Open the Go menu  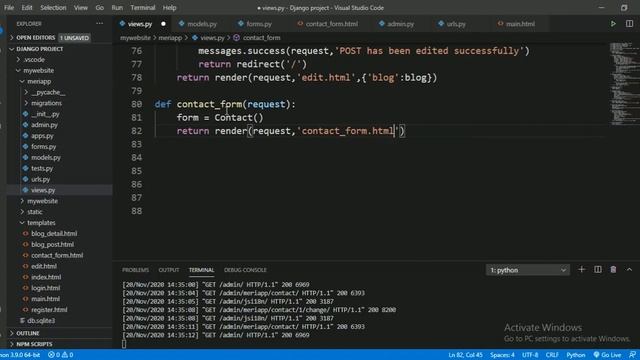(100, 8)
